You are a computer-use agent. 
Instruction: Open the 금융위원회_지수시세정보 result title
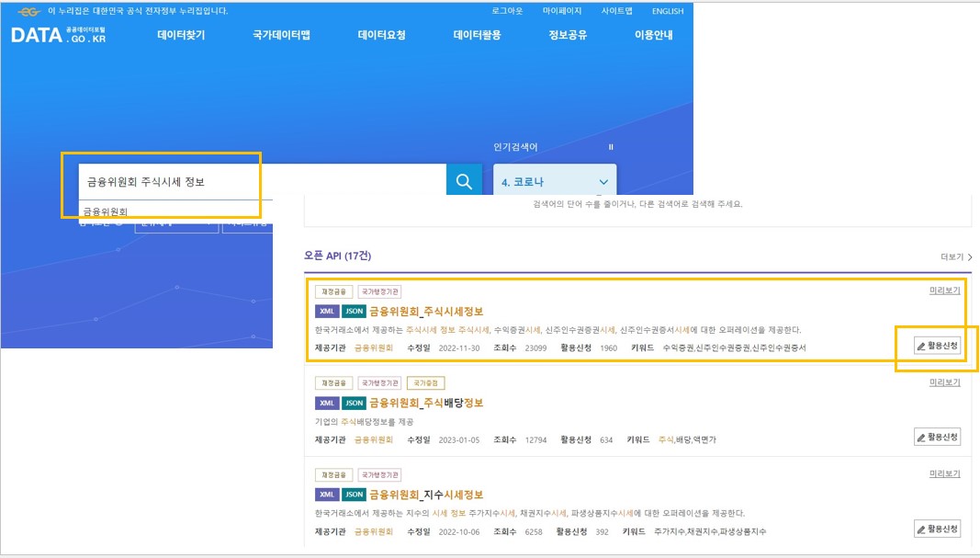click(426, 495)
